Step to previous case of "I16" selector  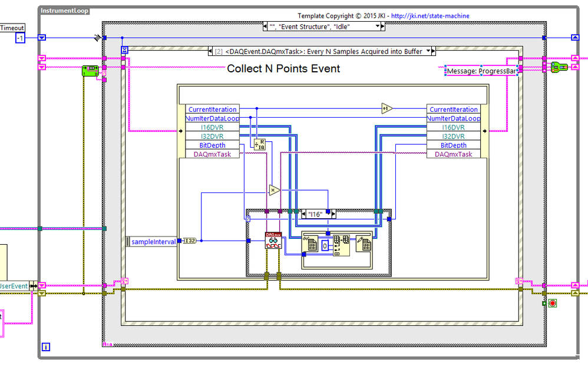304,214
